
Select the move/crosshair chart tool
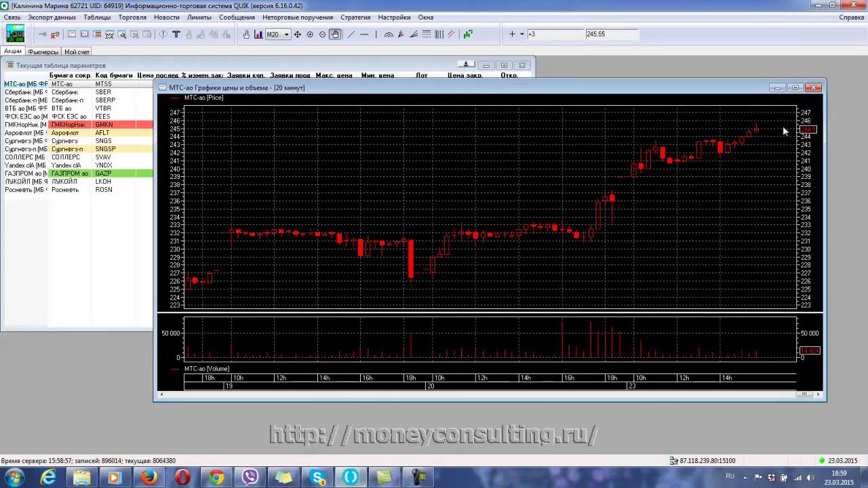click(297, 35)
